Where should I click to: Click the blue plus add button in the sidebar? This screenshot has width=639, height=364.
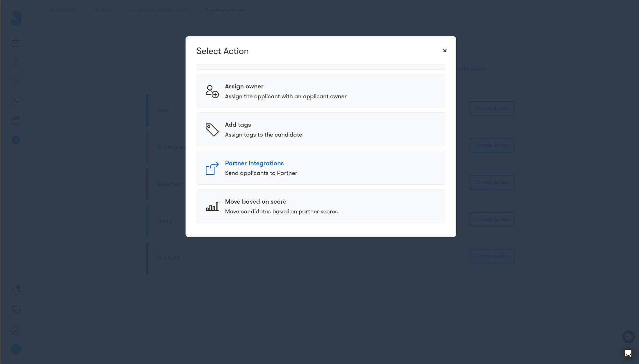click(16, 140)
